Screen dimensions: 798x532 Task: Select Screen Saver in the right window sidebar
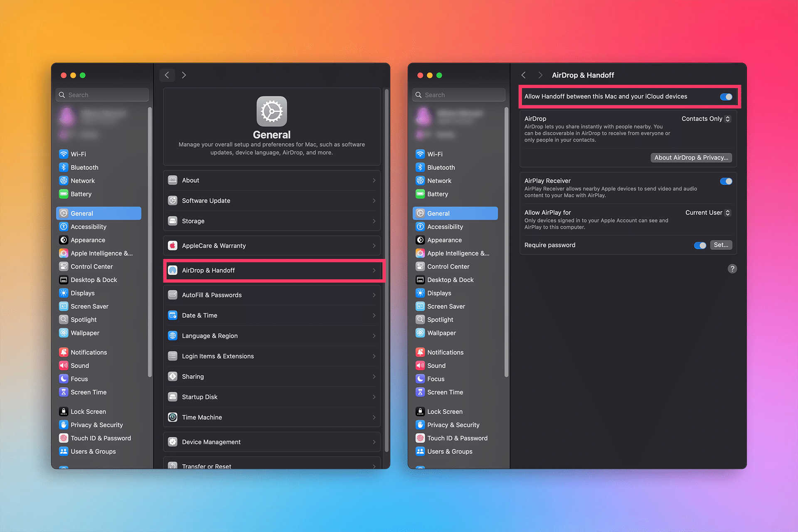point(456,306)
